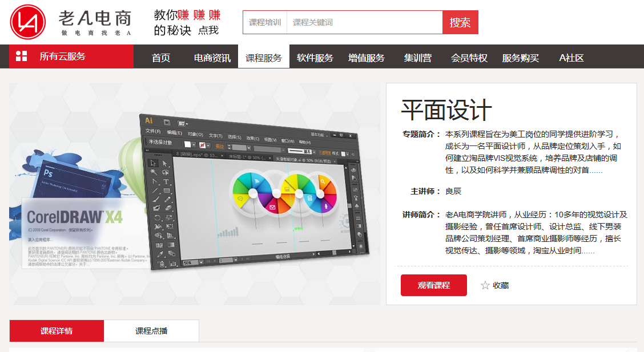644x352 pixels.
Task: Navigate to 增值服务 section
Action: click(x=367, y=58)
